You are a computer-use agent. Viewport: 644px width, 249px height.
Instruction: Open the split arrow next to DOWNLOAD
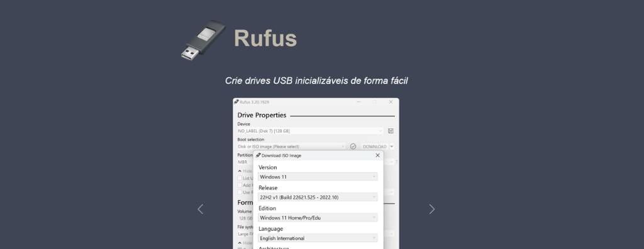click(x=392, y=147)
